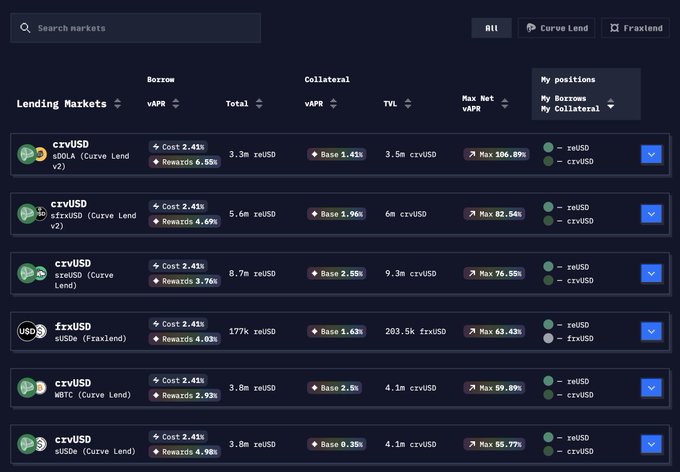Sort by Lending Markets column

118,104
